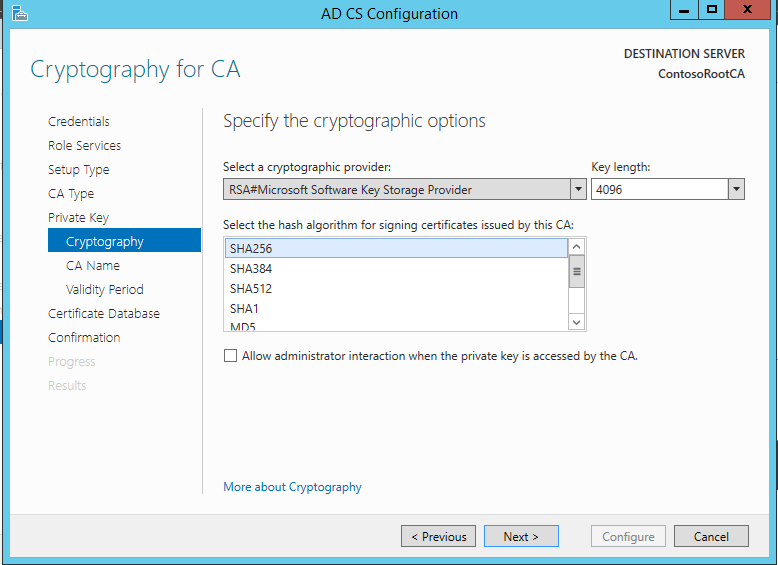Open the cryptographic provider dropdown
Image resolution: width=778 pixels, height=565 pixels.
coord(578,189)
